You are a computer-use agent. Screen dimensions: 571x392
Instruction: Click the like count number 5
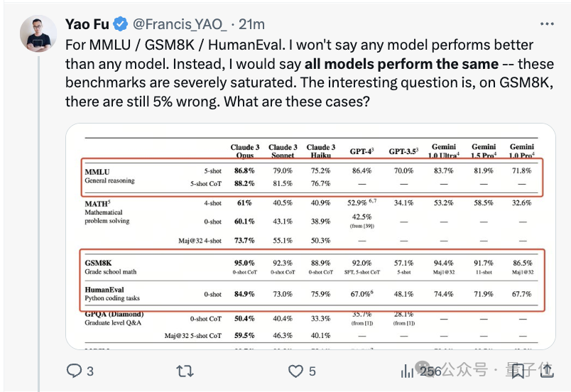(312, 371)
